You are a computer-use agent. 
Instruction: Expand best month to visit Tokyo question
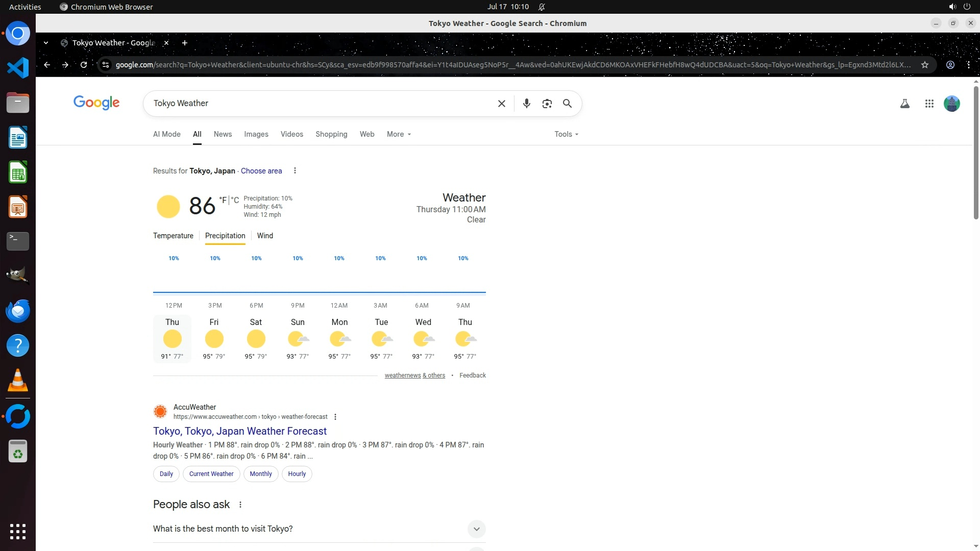476,529
